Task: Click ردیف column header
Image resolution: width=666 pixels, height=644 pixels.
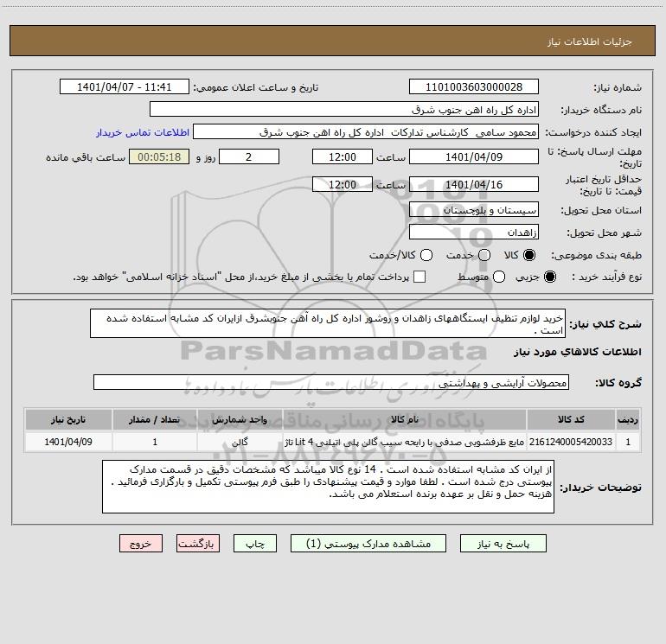Action: pos(628,419)
